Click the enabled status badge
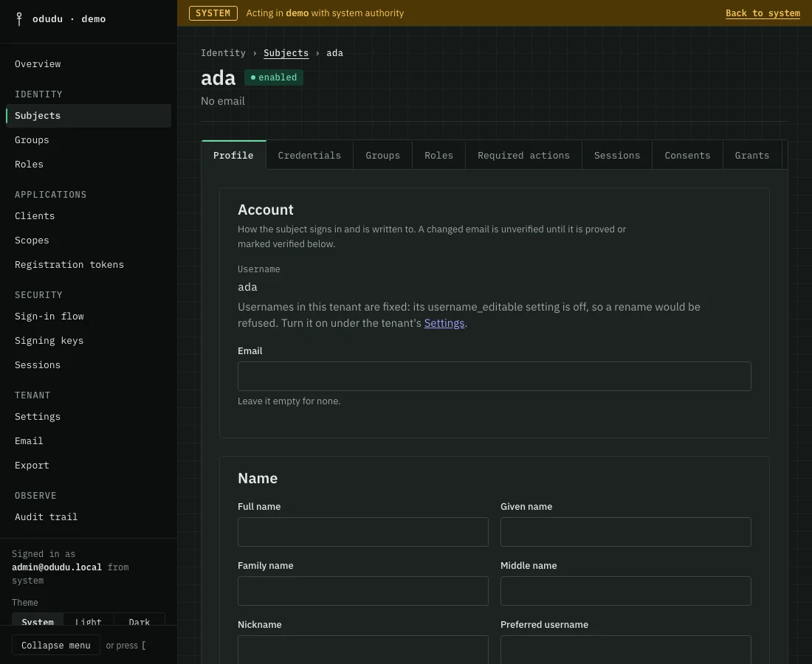This screenshot has width=812, height=664. point(273,77)
